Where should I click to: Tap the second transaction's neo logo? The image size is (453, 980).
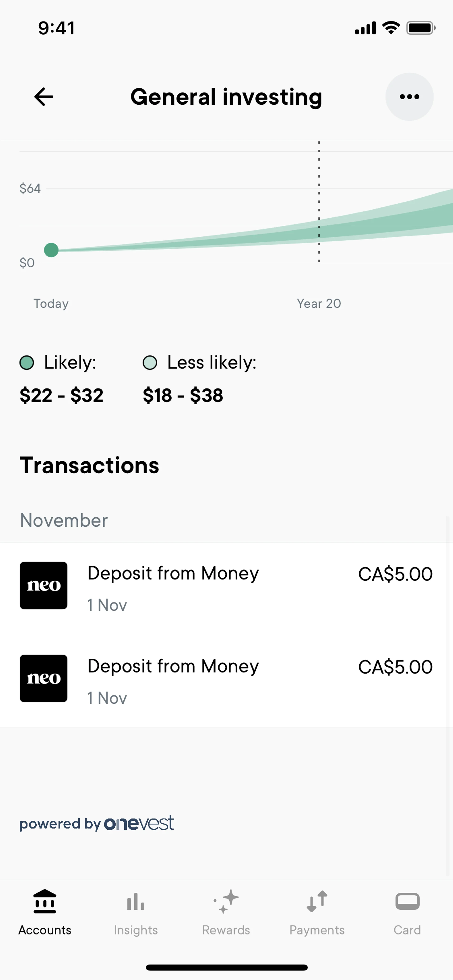pos(44,678)
